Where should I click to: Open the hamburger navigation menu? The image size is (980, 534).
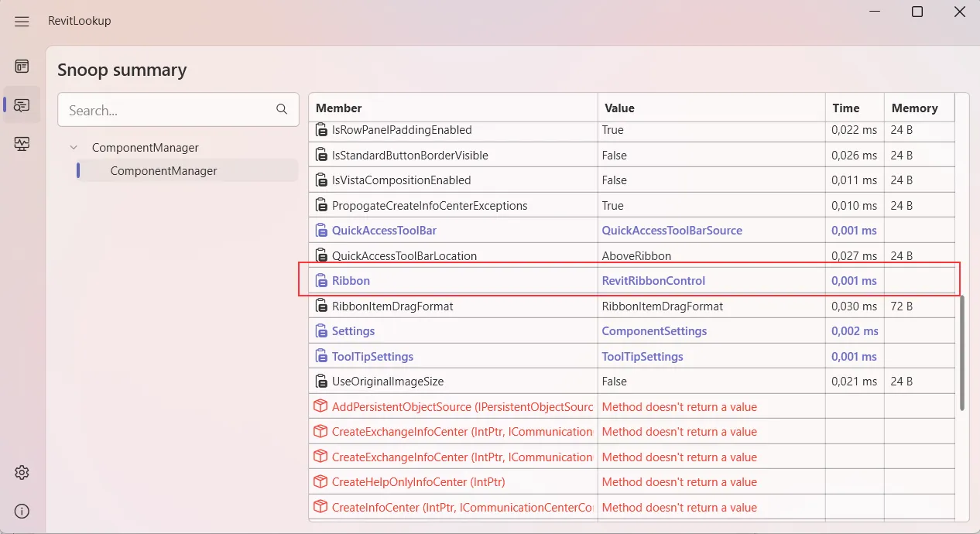(x=22, y=21)
